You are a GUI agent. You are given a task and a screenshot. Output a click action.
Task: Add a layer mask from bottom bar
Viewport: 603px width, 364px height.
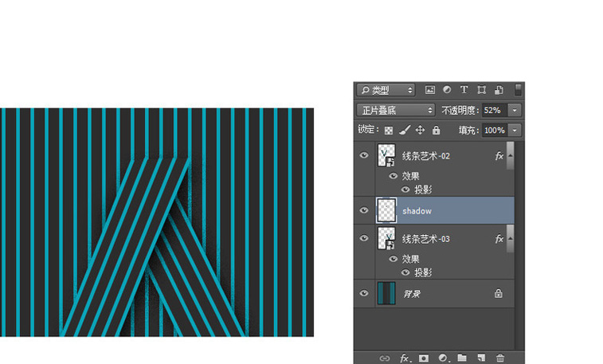pyautogui.click(x=424, y=358)
